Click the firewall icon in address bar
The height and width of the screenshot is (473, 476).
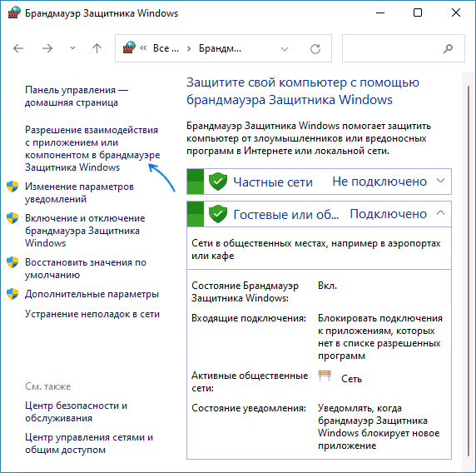(x=129, y=48)
